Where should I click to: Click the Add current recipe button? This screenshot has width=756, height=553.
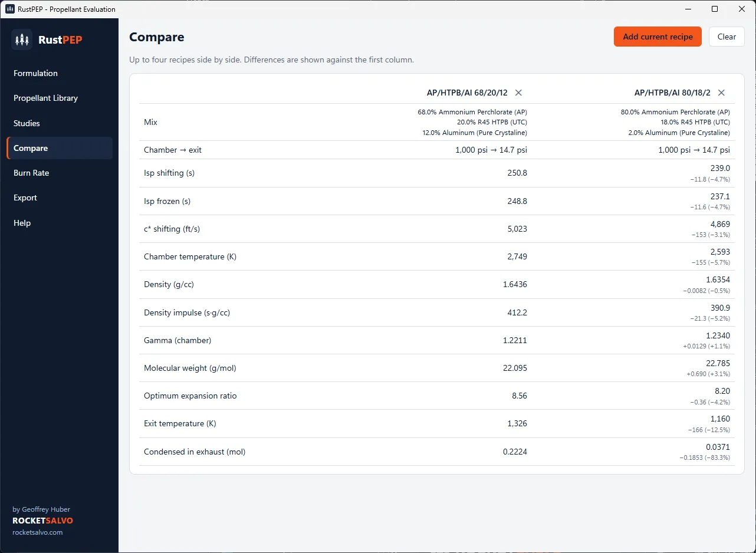(x=658, y=37)
